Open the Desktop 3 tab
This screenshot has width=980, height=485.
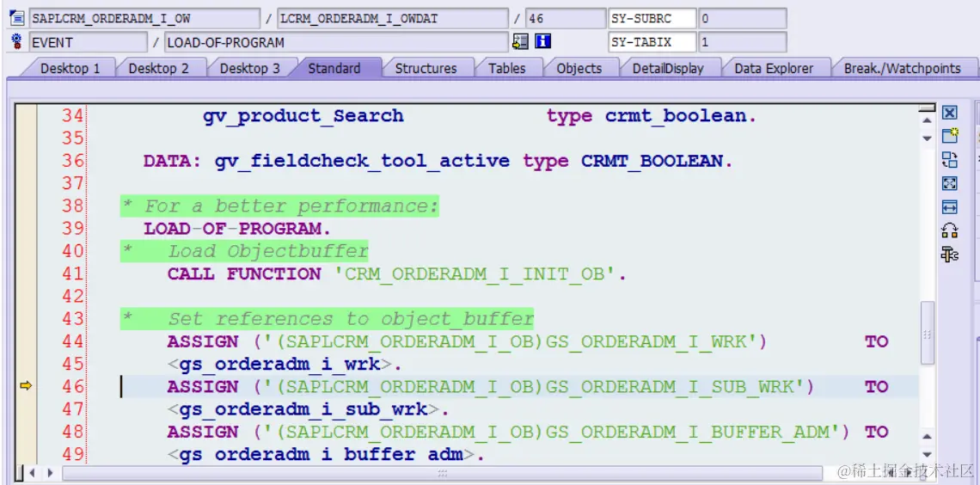[249, 68]
